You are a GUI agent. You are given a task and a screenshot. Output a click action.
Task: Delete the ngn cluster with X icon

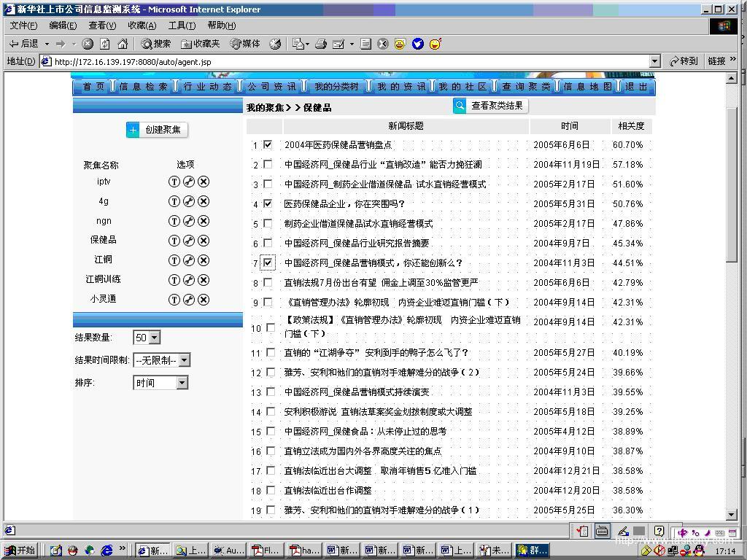pos(204,221)
